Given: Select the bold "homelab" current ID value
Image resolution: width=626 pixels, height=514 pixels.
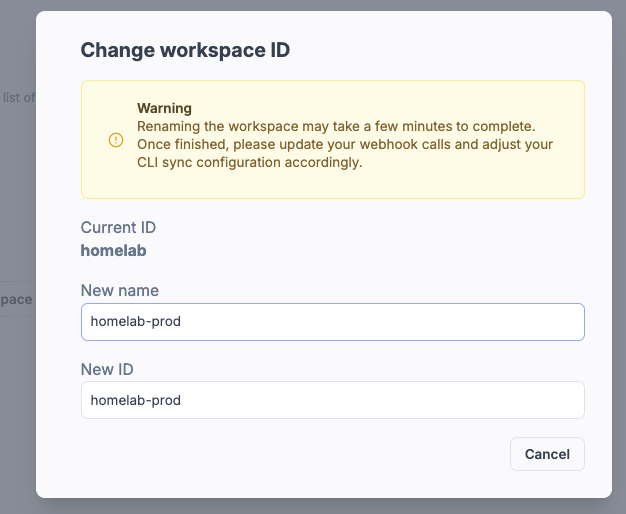Looking at the screenshot, I should (113, 251).
